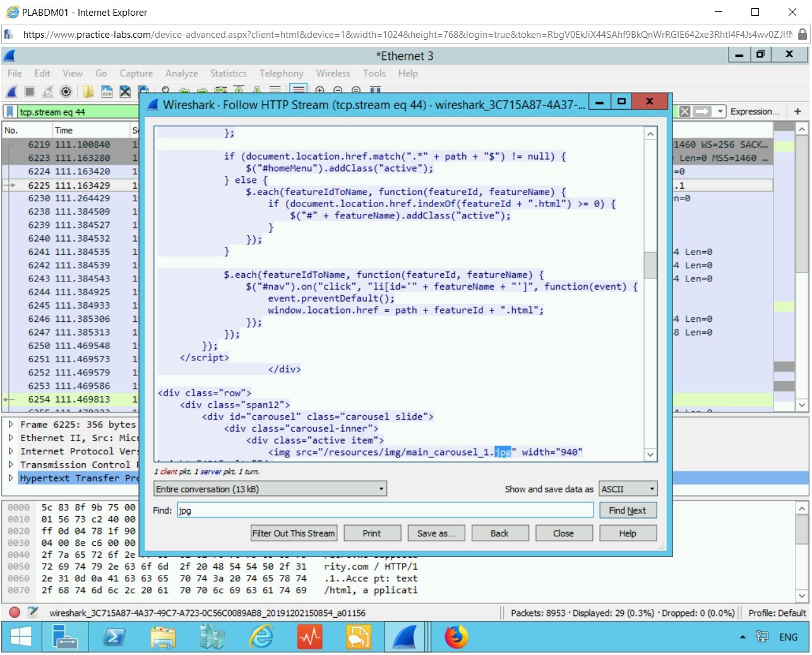The width and height of the screenshot is (812, 655).
Task: Launch Server Manager from taskbar
Action: (x=64, y=637)
